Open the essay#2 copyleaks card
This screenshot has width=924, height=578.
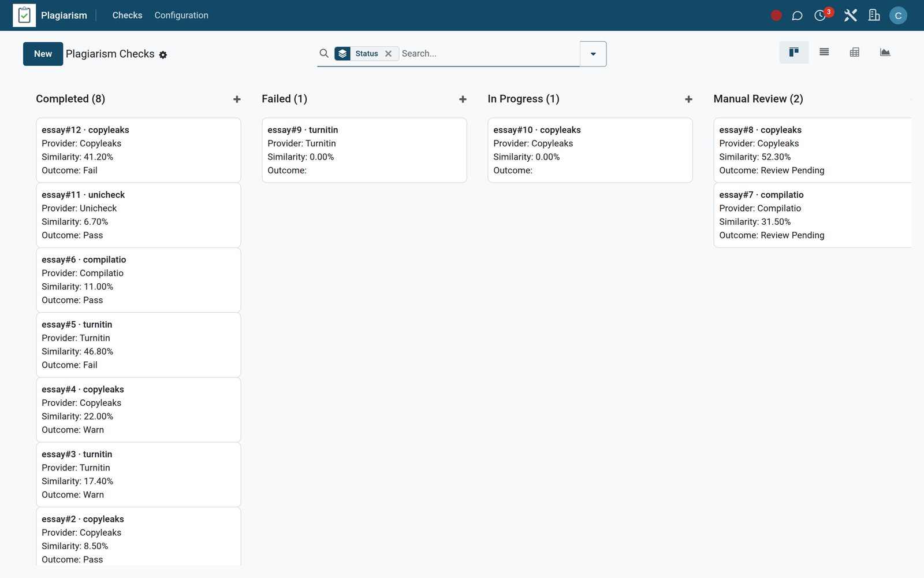[x=139, y=536]
